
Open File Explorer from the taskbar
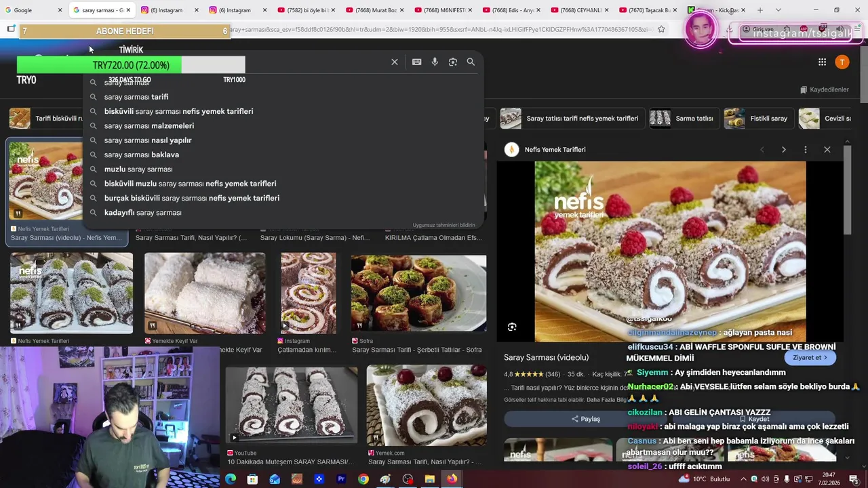coord(429,479)
